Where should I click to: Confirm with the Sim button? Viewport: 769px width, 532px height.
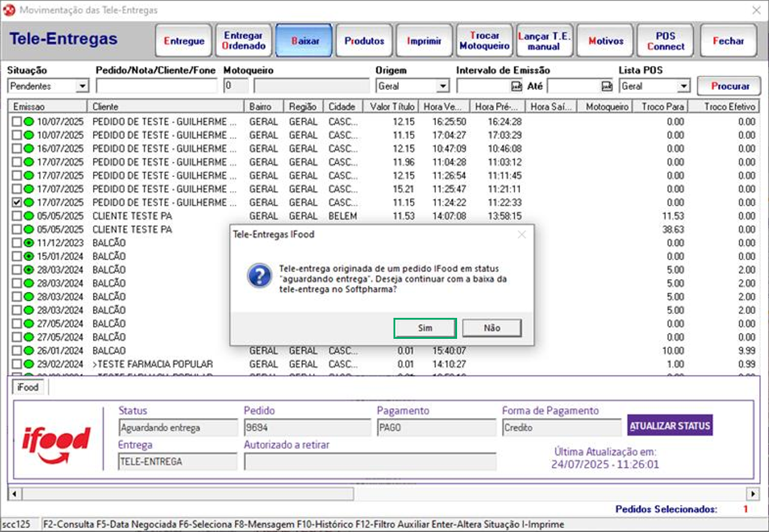(425, 328)
